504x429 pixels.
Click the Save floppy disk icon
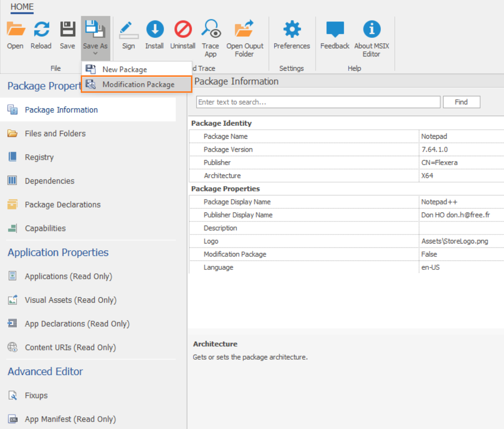[x=68, y=29]
